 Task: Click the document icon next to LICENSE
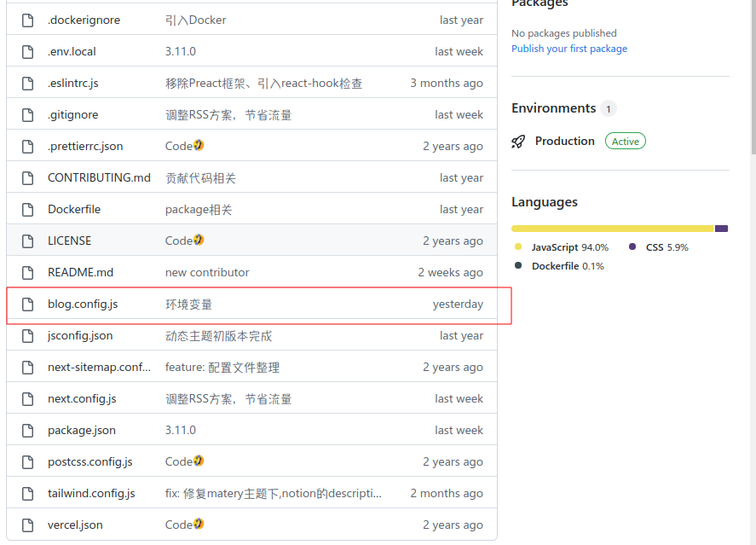[26, 241]
